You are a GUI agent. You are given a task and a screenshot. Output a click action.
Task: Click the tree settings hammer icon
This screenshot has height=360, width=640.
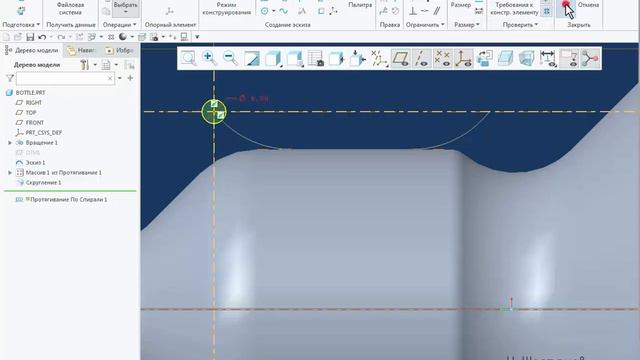(x=84, y=65)
